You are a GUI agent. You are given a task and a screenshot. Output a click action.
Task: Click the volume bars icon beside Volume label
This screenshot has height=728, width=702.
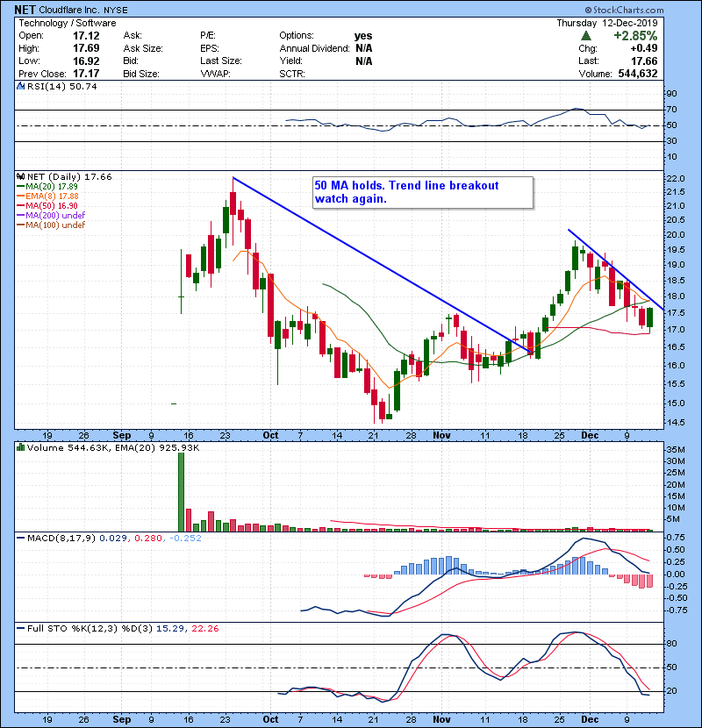pos(20,447)
